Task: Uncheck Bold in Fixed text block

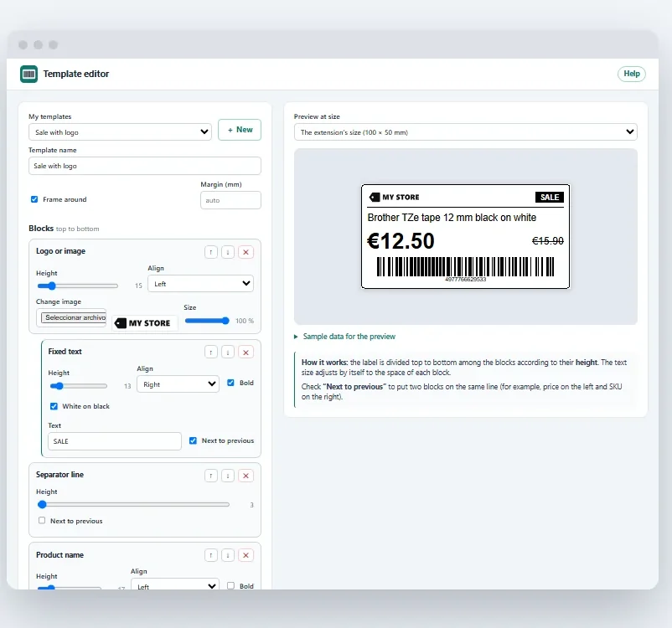Action: 230,383
